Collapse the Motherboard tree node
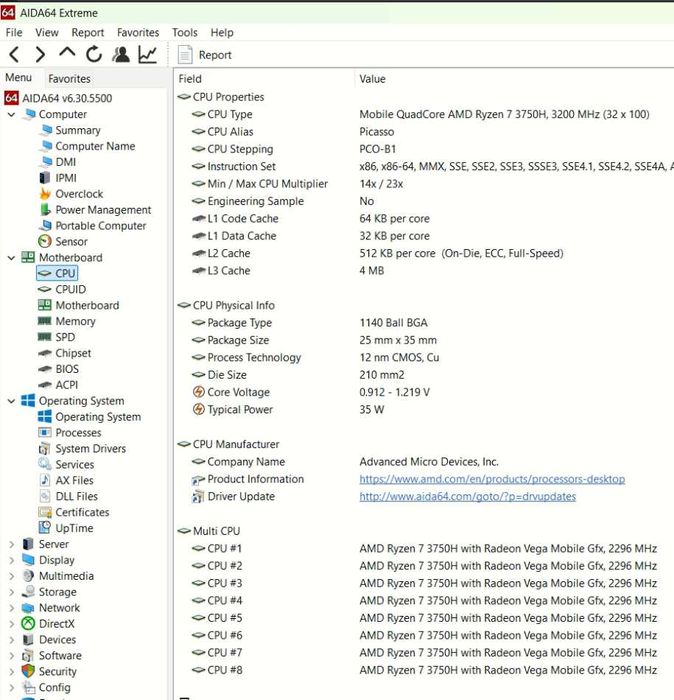The width and height of the screenshot is (674, 700). coord(11,258)
